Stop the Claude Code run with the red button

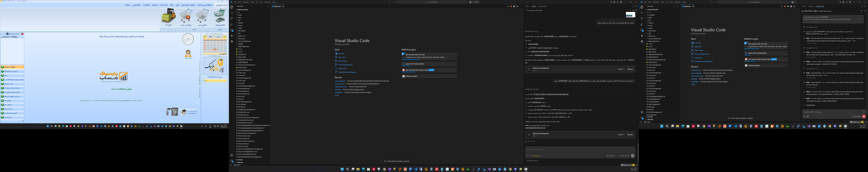(x=864, y=116)
